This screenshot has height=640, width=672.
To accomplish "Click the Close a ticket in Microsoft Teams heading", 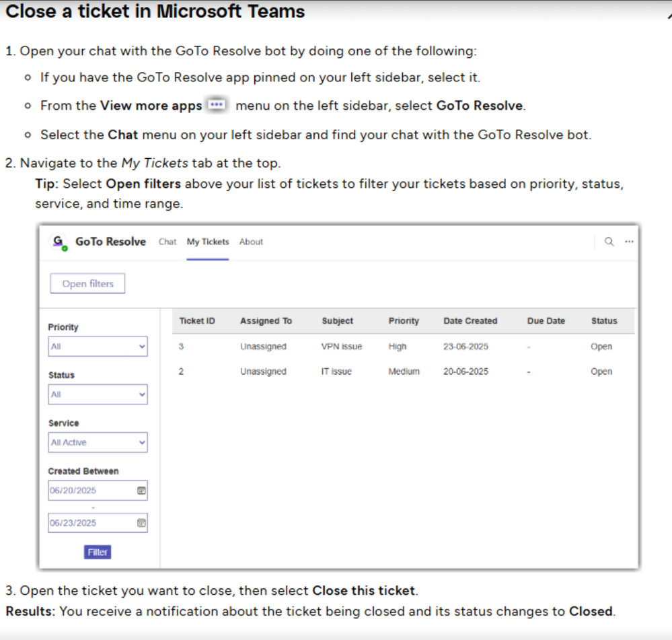I will 155,11.
